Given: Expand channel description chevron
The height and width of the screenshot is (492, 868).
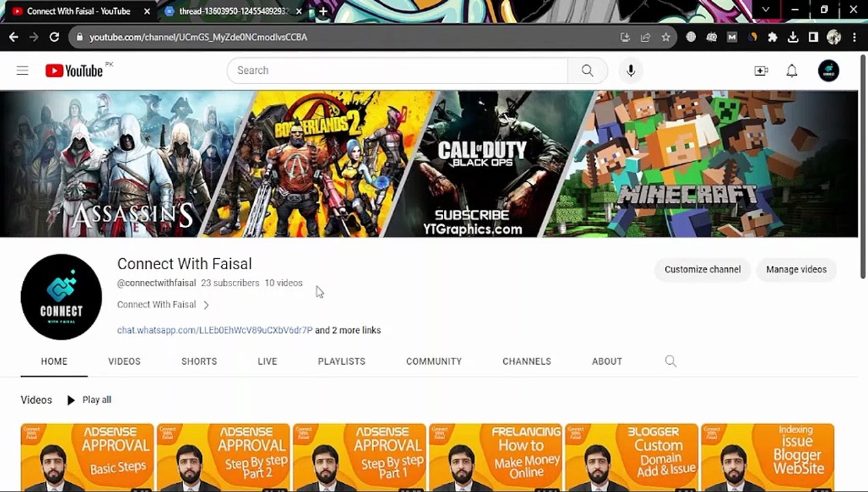Looking at the screenshot, I should tap(206, 305).
